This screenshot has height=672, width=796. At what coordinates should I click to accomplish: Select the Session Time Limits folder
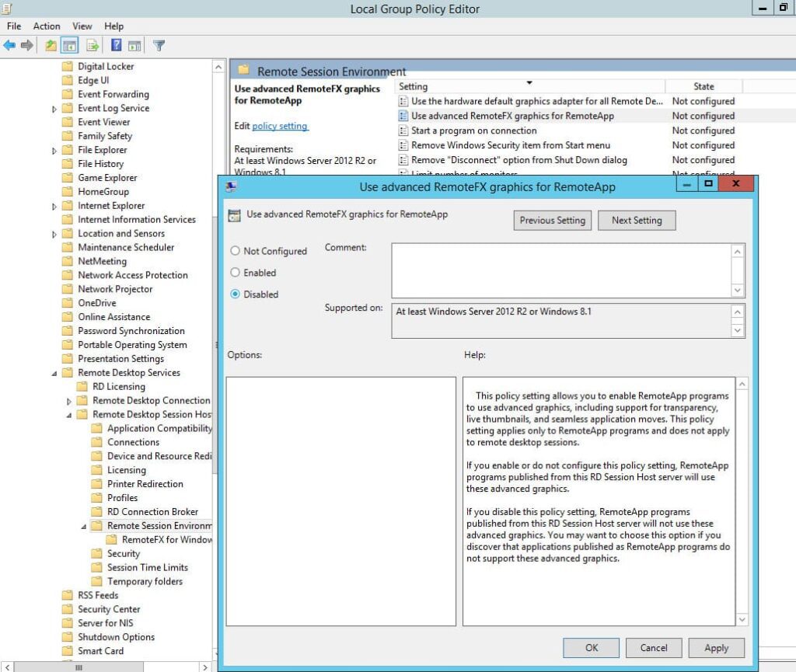(148, 568)
